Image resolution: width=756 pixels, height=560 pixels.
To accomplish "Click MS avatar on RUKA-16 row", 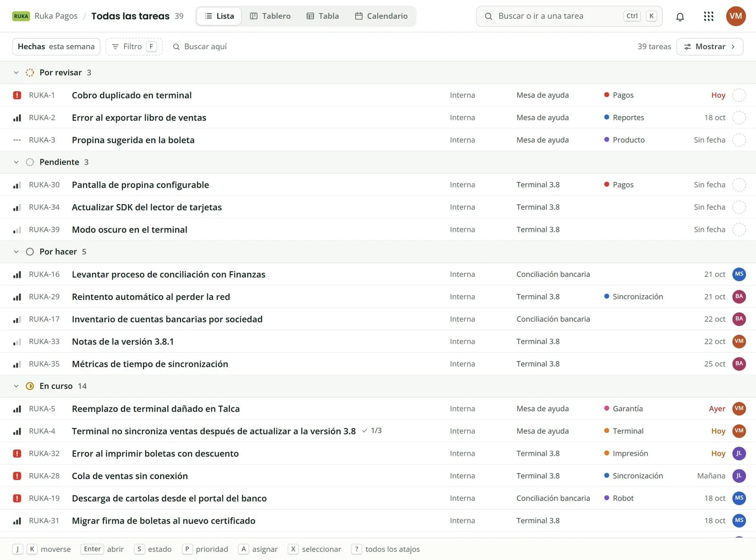I will 739,274.
